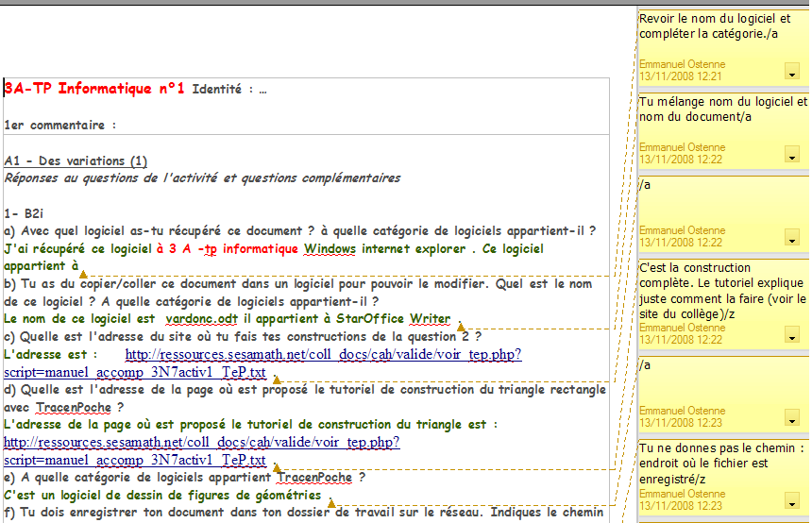Click question 'f) Tu dois enregistrer ton document'
The height and width of the screenshot is (523, 812).
tap(303, 513)
